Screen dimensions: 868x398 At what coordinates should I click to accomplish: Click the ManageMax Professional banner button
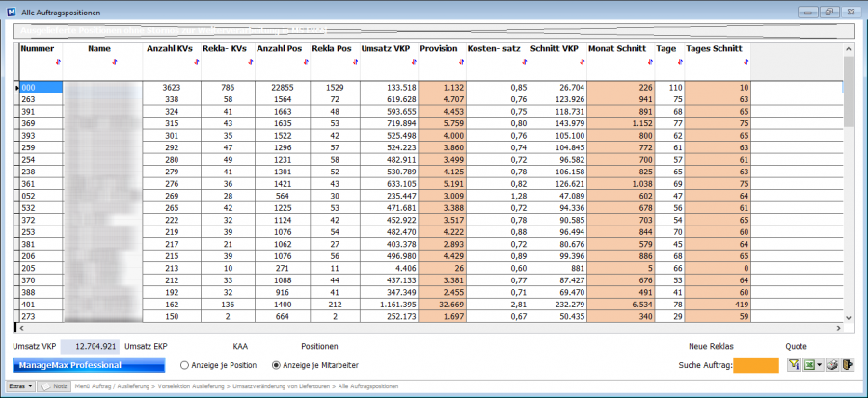click(89, 365)
